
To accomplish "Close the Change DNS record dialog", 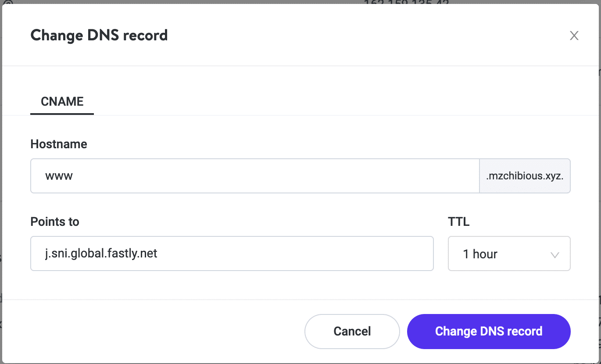I will 574,36.
